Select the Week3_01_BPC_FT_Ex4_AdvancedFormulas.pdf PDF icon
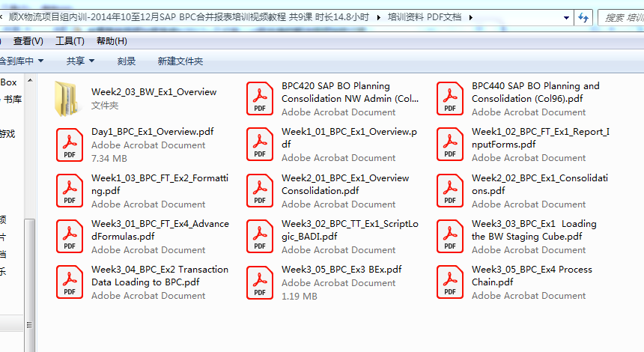644x352 pixels. (70, 237)
